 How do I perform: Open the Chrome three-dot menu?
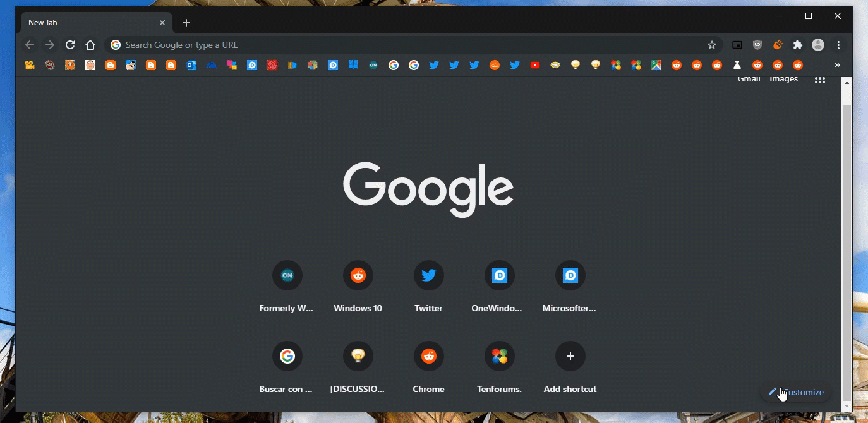(x=838, y=45)
